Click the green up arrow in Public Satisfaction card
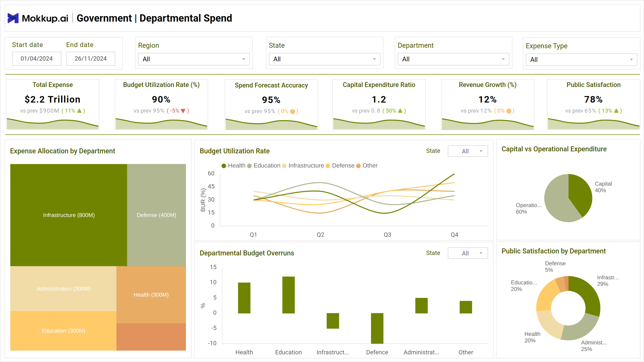This screenshot has width=644, height=362. 616,111
